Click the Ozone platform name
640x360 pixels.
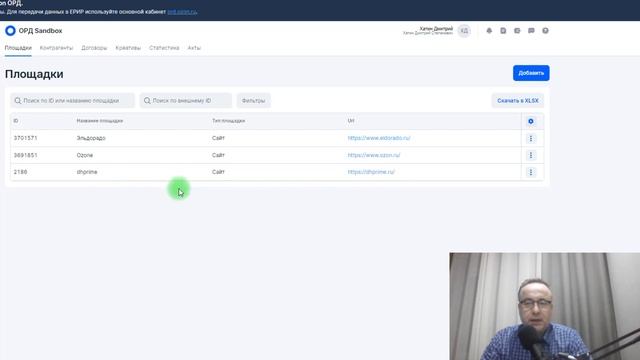click(x=84, y=155)
